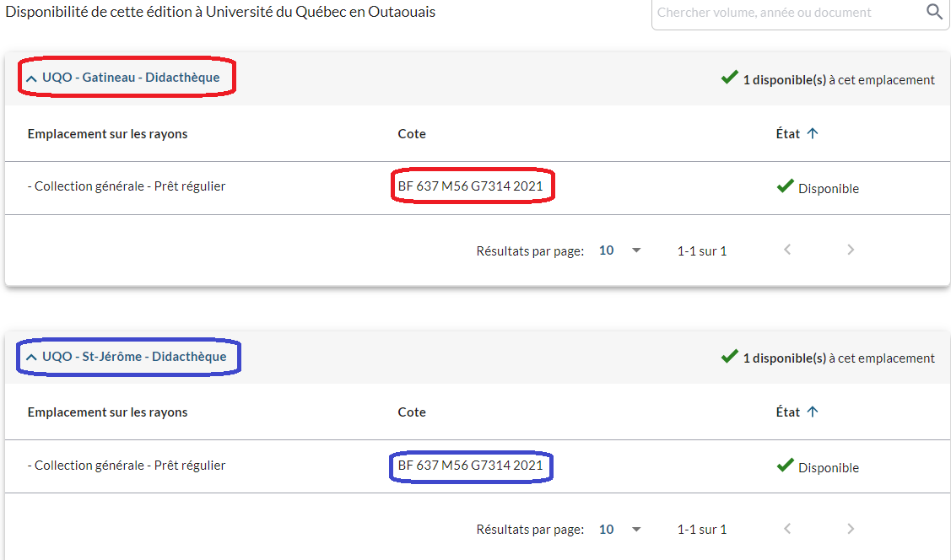This screenshot has height=560, width=951.
Task: Click the Cote column header in St-Jérôme table
Action: tap(412, 412)
